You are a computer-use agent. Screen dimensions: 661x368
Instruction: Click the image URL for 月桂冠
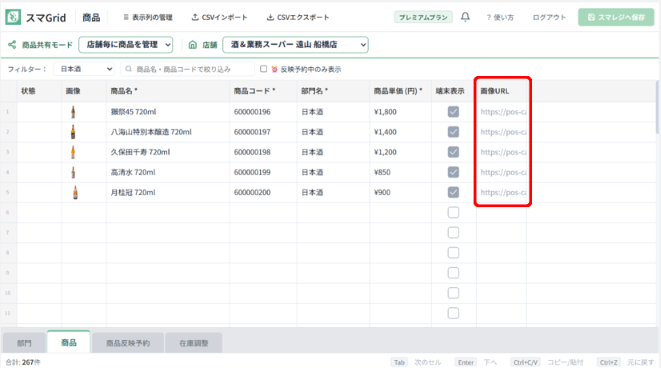click(x=501, y=192)
